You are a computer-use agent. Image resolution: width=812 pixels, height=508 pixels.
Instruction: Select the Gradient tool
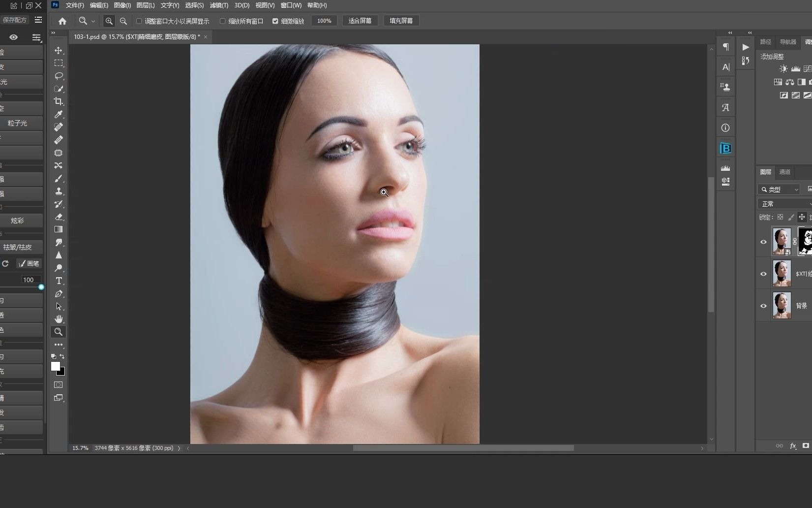click(x=59, y=229)
